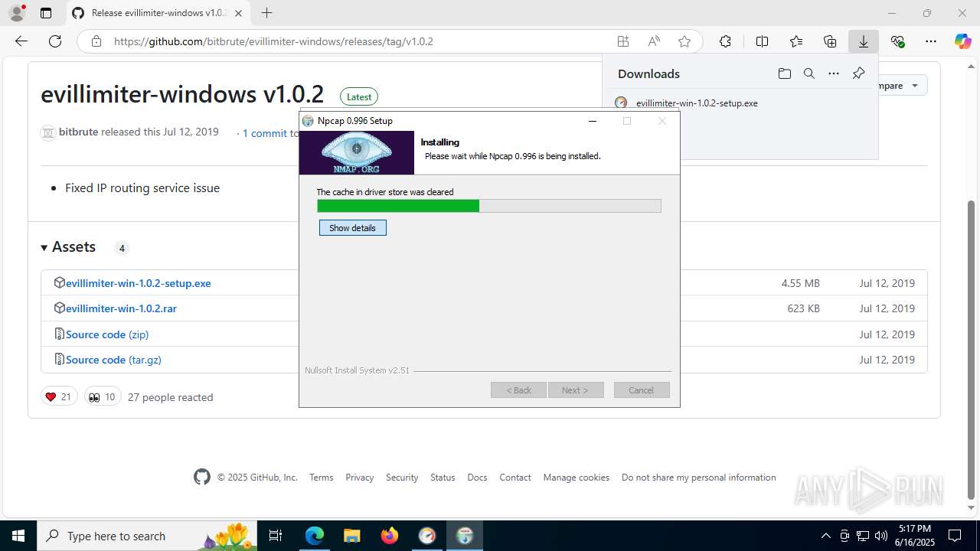This screenshot has height=551, width=980.
Task: Download Source code (zip)
Action: point(107,334)
